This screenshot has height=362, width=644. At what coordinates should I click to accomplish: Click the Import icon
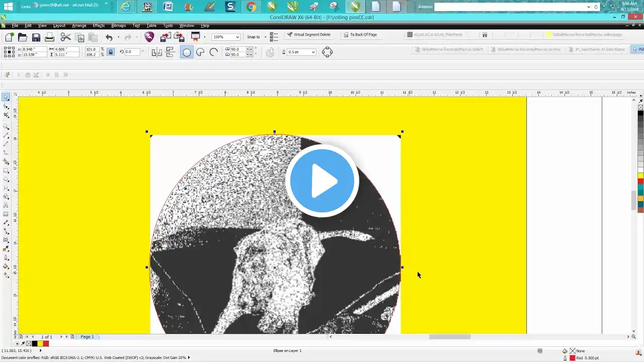point(166,37)
